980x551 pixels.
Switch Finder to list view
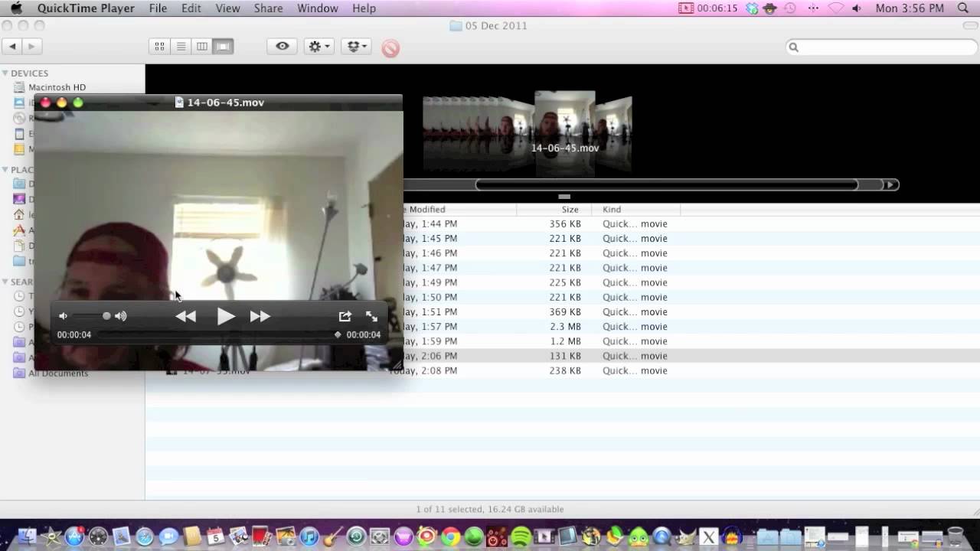click(181, 47)
